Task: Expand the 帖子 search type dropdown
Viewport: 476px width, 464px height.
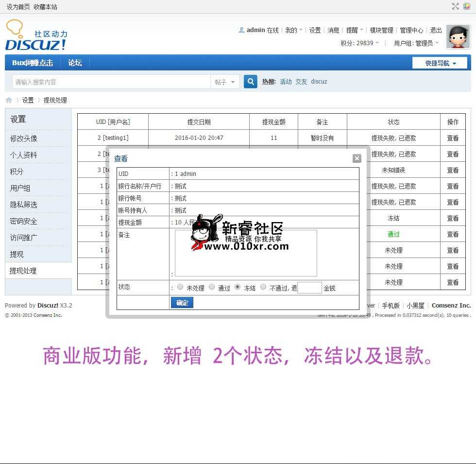Action: (225, 82)
